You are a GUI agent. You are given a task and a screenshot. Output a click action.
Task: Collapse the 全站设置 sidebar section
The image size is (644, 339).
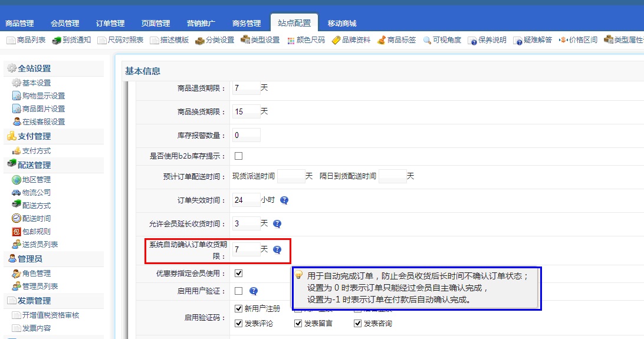54,68
